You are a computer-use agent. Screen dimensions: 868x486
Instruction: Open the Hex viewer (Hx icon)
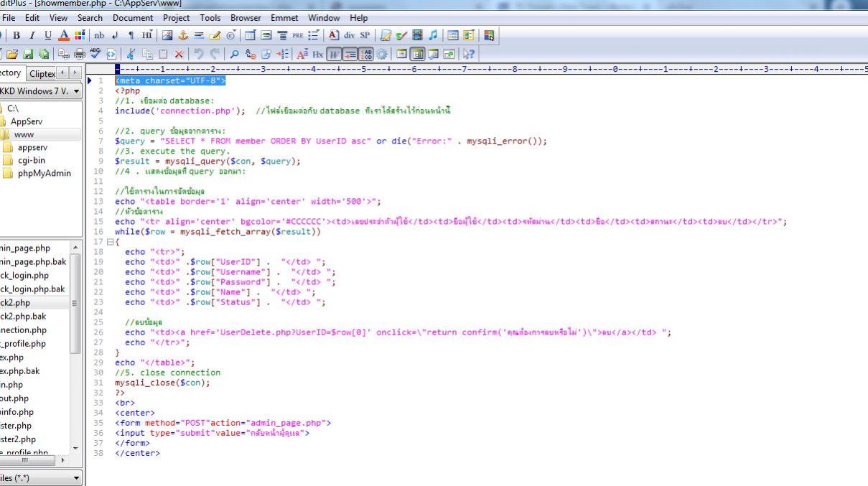(317, 54)
